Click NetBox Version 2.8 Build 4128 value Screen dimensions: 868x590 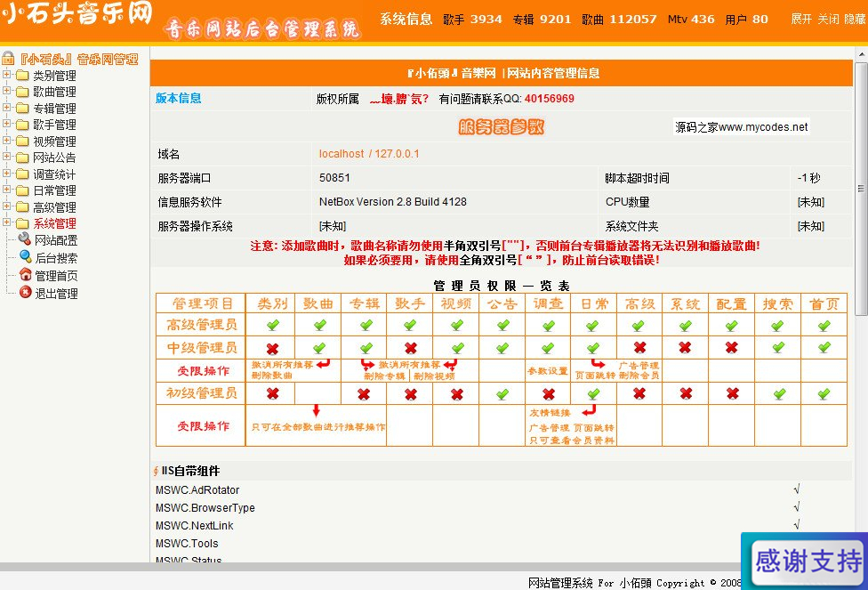(393, 202)
